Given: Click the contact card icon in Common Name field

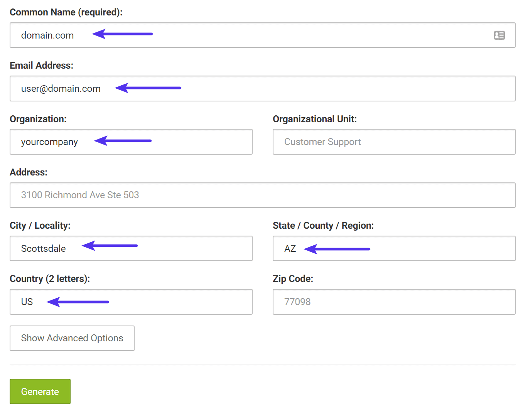Looking at the screenshot, I should pyautogui.click(x=499, y=35).
